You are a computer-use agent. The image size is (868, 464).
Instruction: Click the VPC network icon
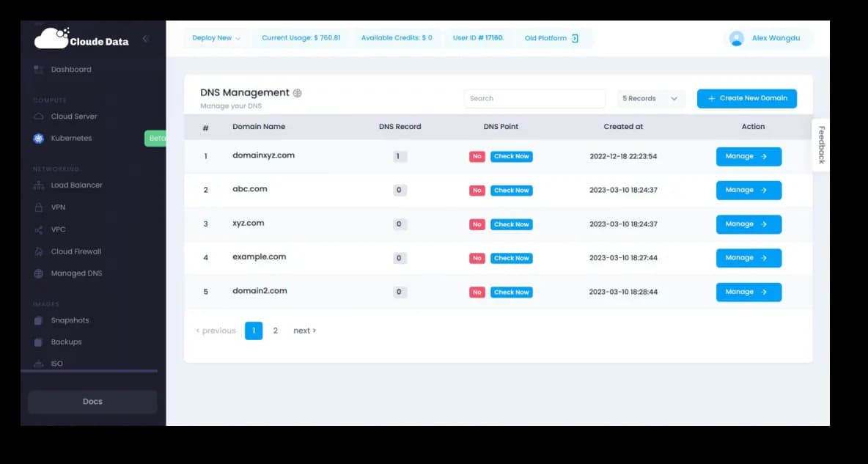(x=38, y=229)
